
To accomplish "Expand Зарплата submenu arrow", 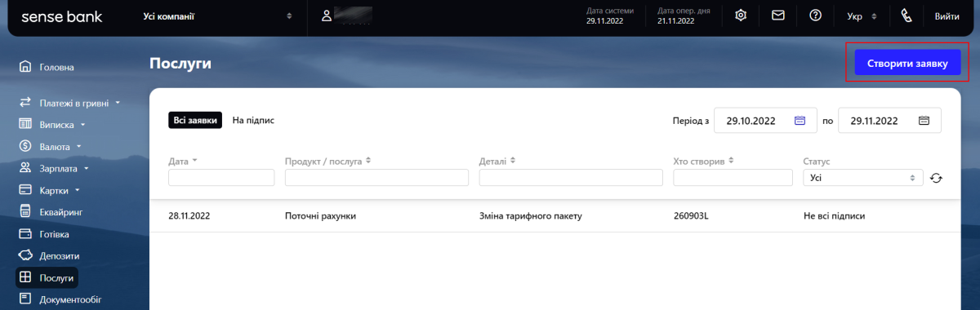I will click(x=86, y=169).
